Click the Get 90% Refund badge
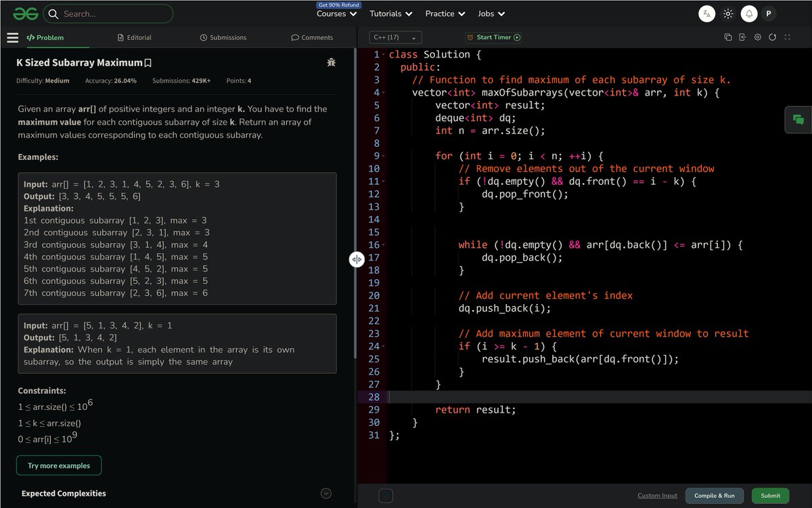 [x=338, y=5]
